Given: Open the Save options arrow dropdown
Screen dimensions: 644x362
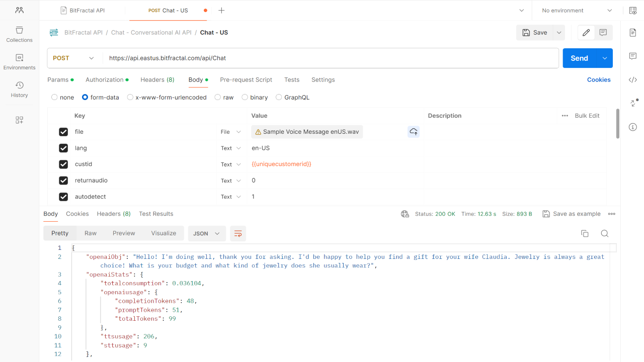Looking at the screenshot, I should [558, 33].
